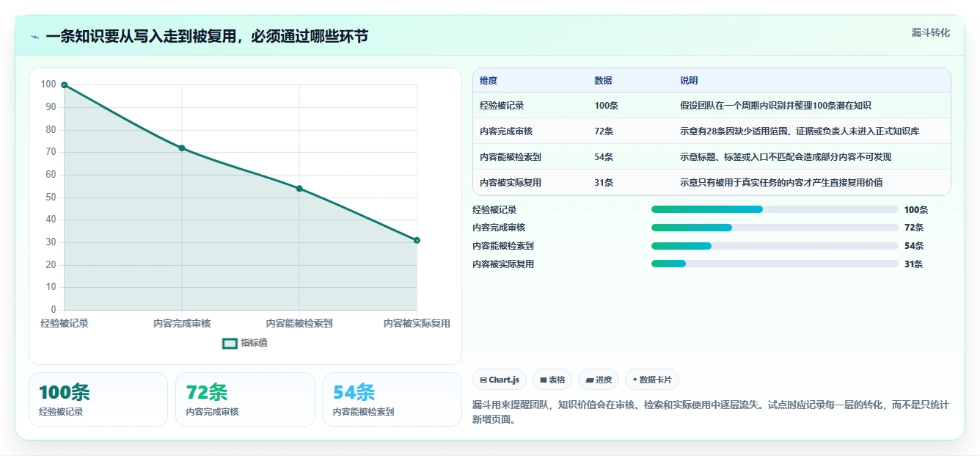Viewport: 980px width, 456px height.
Task: Toggle the 指标值 legend item in the chart
Action: 245,343
